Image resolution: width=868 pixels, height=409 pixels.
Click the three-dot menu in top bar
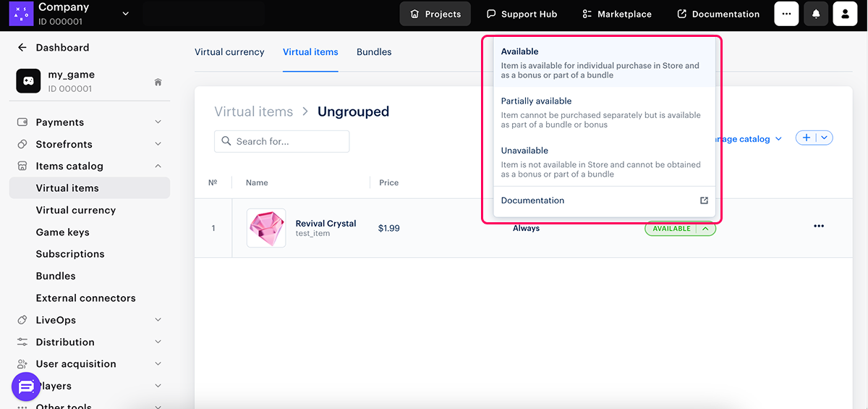787,14
